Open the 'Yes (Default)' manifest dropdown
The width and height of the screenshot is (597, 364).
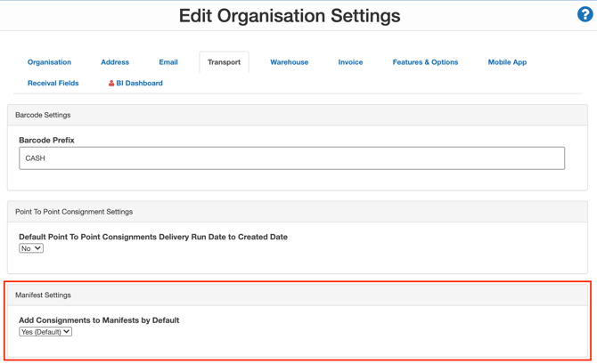45,332
